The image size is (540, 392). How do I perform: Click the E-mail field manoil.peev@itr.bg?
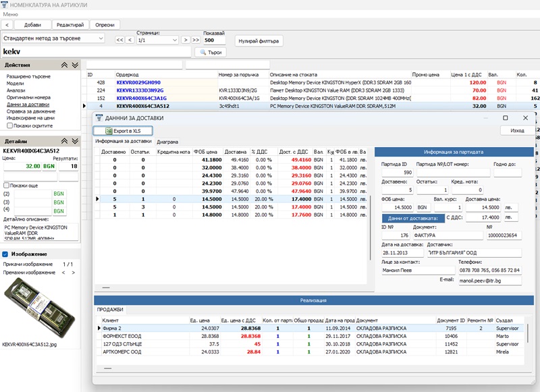pyautogui.click(x=490, y=281)
